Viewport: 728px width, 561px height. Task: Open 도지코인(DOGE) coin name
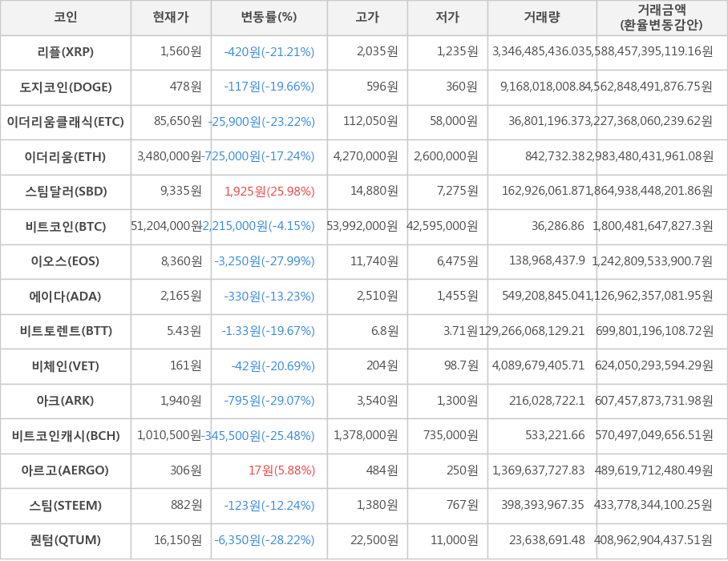65,87
